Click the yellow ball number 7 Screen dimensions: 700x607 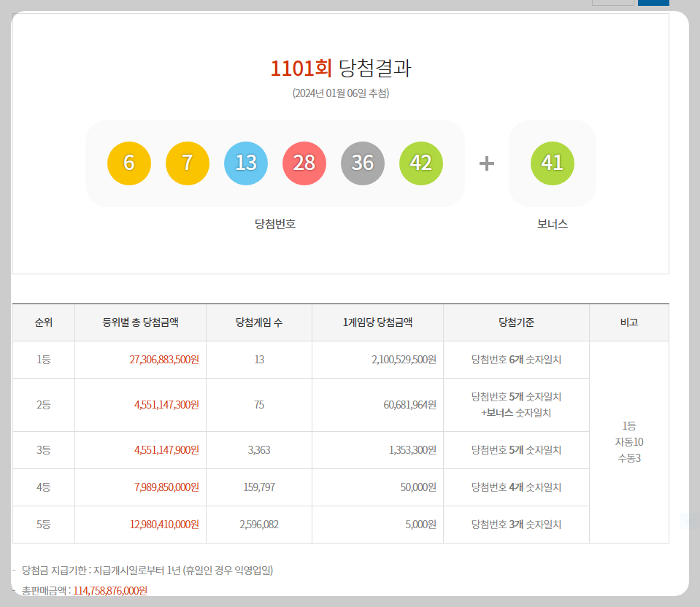[x=188, y=163]
